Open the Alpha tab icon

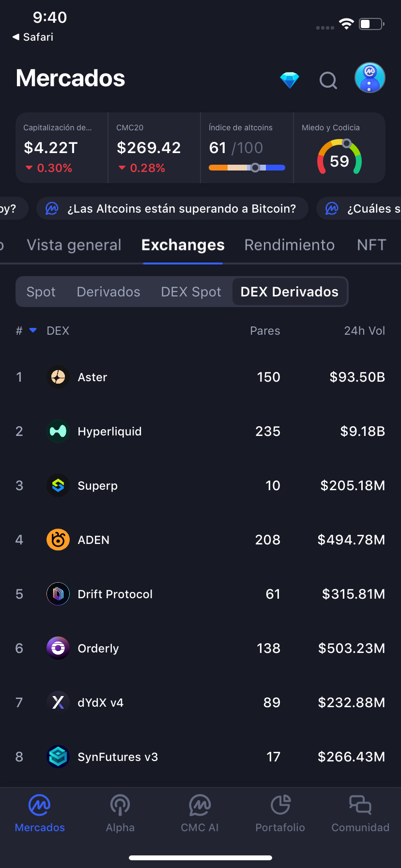(120, 805)
